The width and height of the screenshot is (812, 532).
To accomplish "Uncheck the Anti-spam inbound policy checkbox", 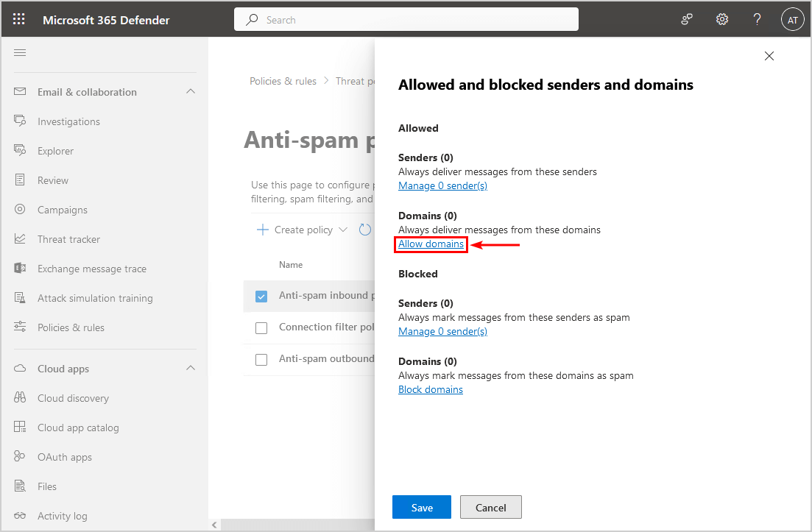I will coord(261,296).
